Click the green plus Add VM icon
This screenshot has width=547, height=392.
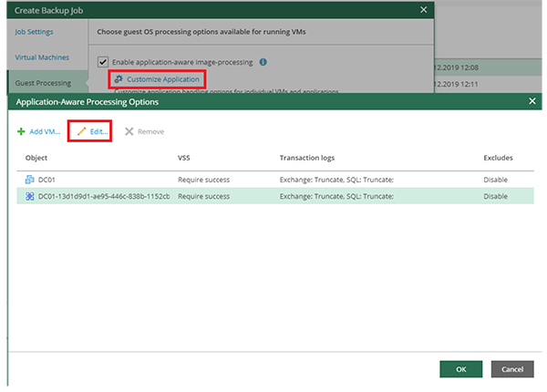point(21,131)
